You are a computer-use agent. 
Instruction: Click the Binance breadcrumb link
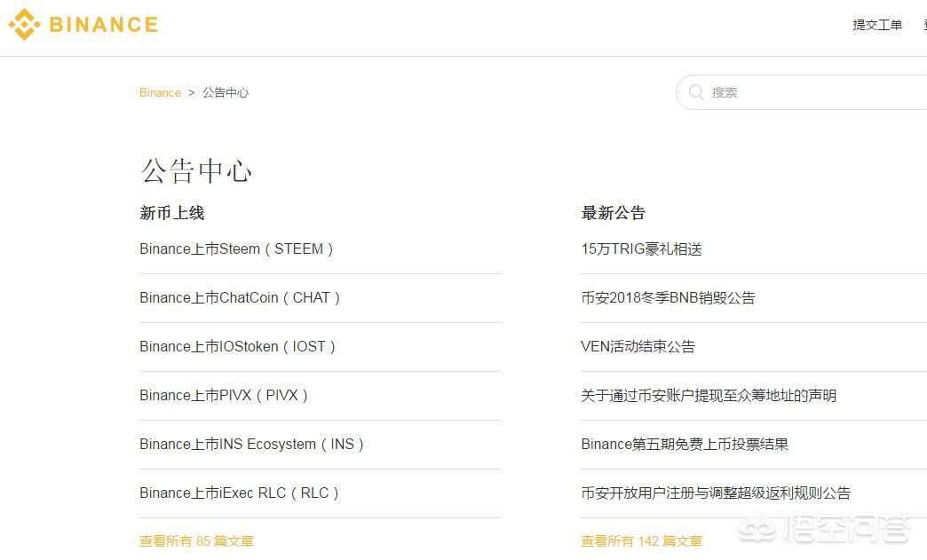coord(160,92)
